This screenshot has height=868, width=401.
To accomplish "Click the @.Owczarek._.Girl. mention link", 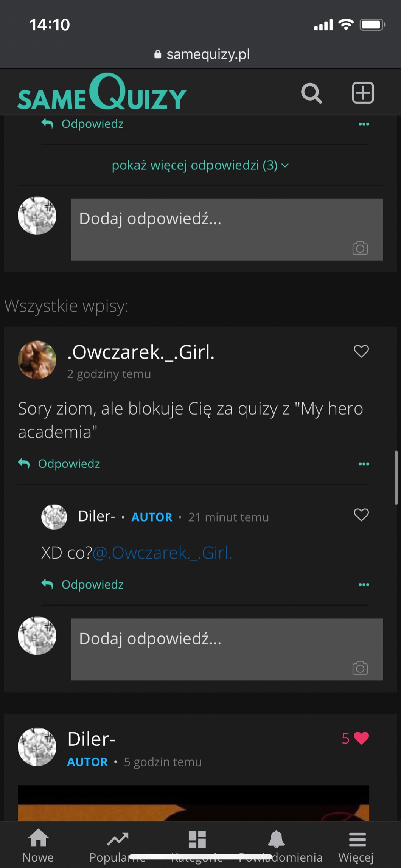I will 162,553.
